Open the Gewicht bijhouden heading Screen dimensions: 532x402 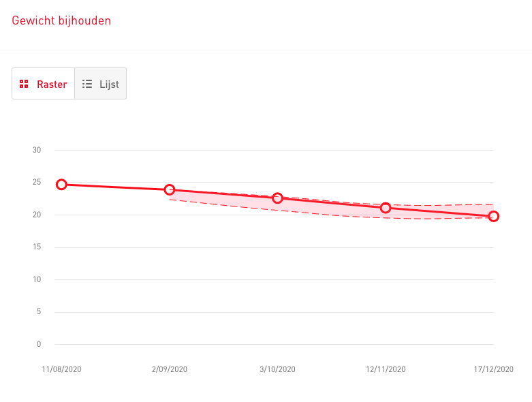[x=61, y=20]
